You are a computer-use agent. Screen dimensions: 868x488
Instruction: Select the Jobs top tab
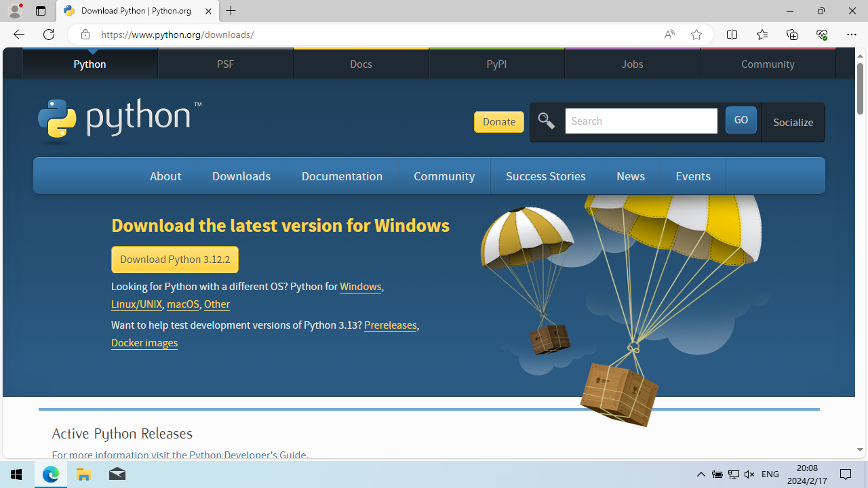(x=633, y=64)
